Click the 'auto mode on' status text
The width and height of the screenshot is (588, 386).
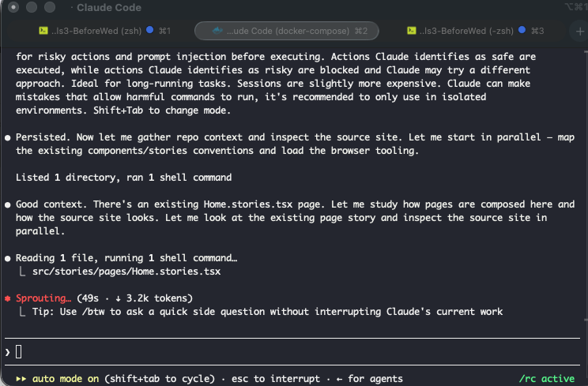[x=66, y=379]
